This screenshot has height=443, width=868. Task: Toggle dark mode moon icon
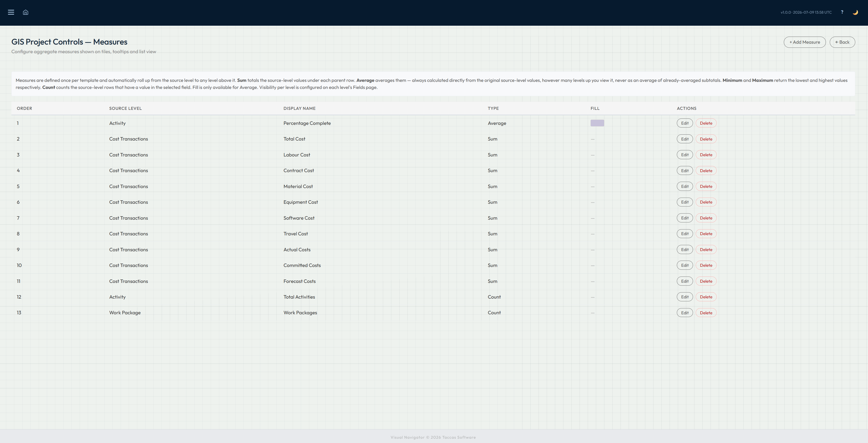[855, 13]
